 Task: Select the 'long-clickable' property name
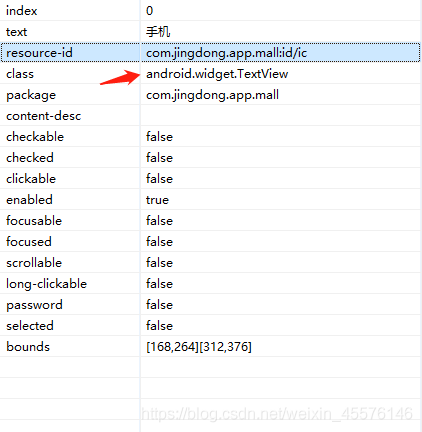(x=46, y=284)
